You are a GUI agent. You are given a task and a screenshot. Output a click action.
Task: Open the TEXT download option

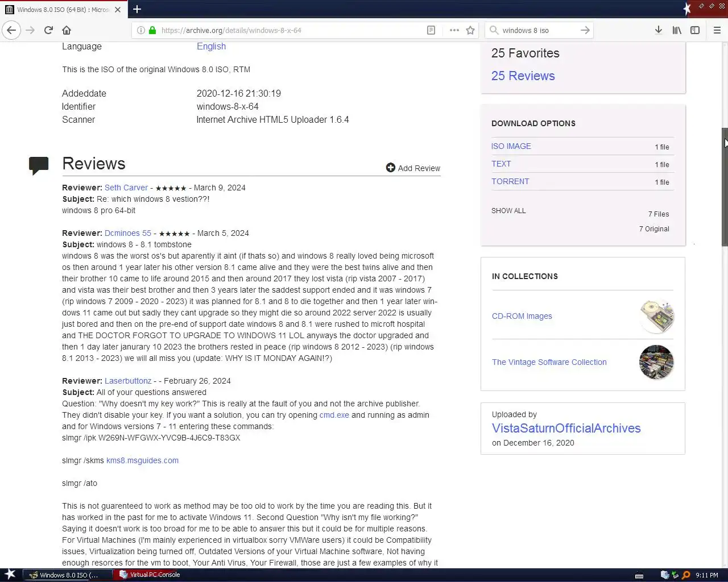pos(501,164)
